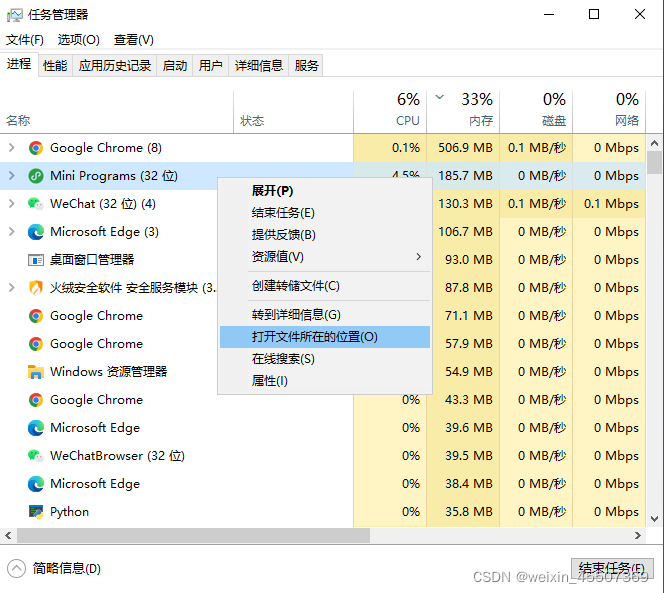The image size is (664, 593).
Task: Switch to the 应用历史记录 tab
Action: point(114,66)
